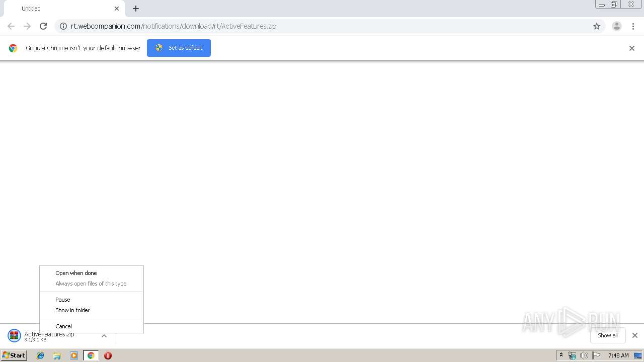Select Pause in the download menu
Screen dimensions: 644x362
91,300
